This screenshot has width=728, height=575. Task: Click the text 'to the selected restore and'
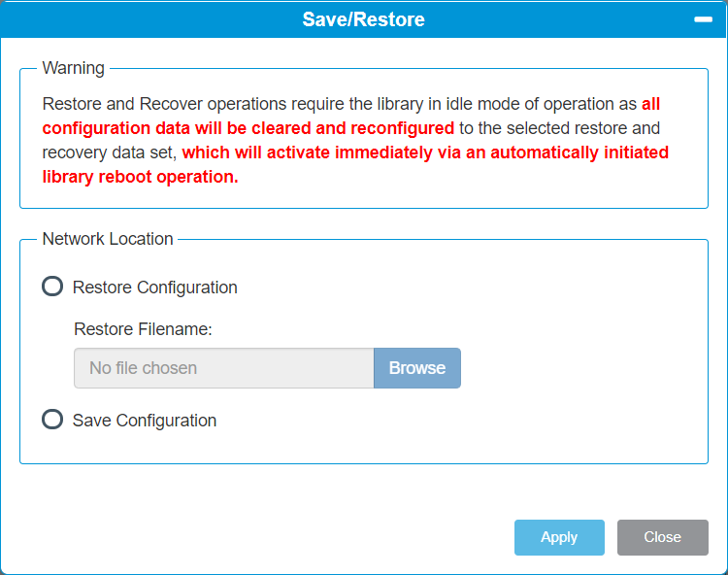point(559,128)
